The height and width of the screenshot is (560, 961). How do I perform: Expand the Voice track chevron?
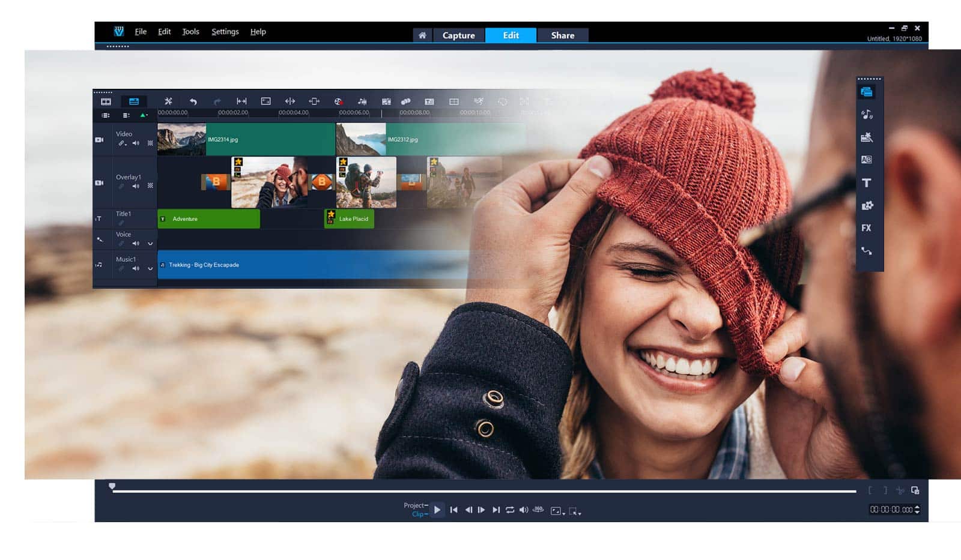[x=150, y=244]
